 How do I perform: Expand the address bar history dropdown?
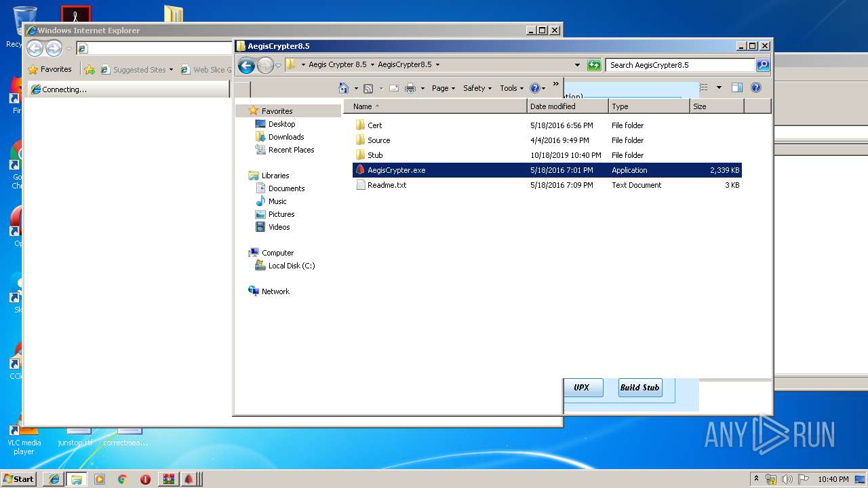pyautogui.click(x=577, y=65)
